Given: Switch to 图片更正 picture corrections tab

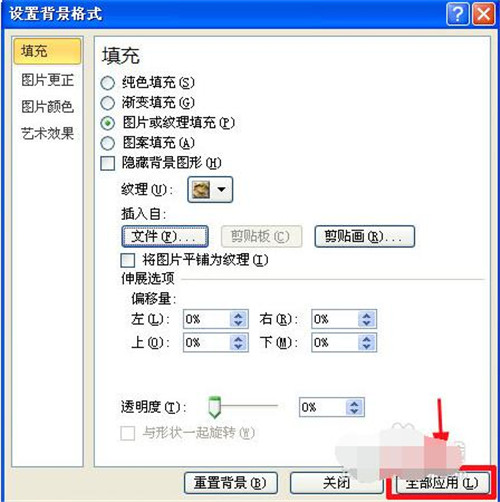Looking at the screenshot, I should [x=47, y=80].
